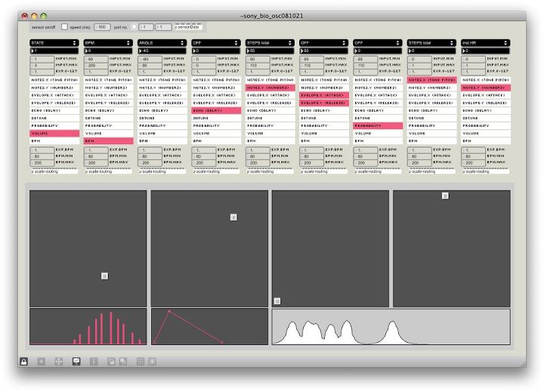Screen dimensions: 544x392
Task: Select PROBABILITY in the seventh column
Action: point(378,125)
